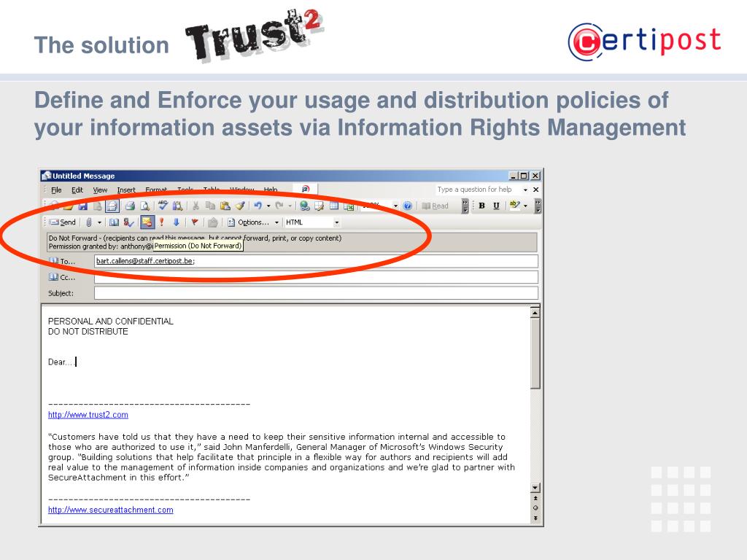Click the message body vertical scrollbar thumb

pyautogui.click(x=535, y=354)
